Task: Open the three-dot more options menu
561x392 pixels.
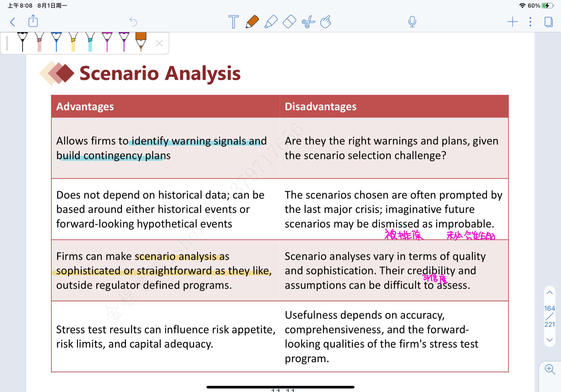Action: [x=530, y=22]
